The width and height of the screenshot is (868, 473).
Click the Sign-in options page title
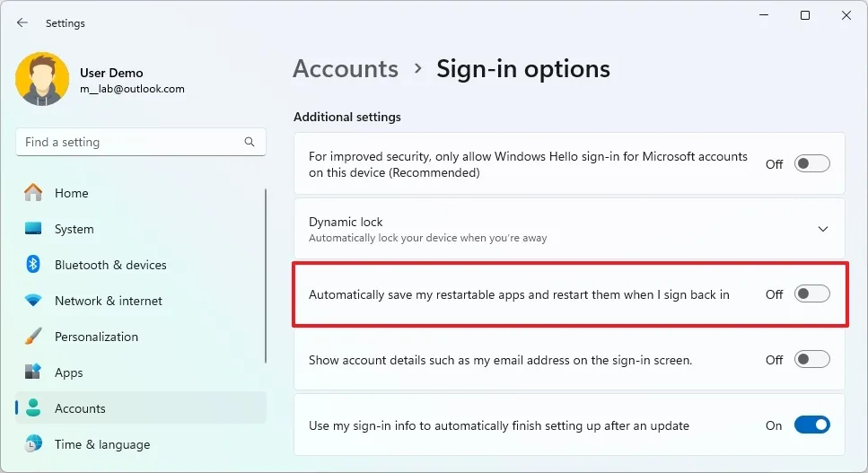coord(523,68)
